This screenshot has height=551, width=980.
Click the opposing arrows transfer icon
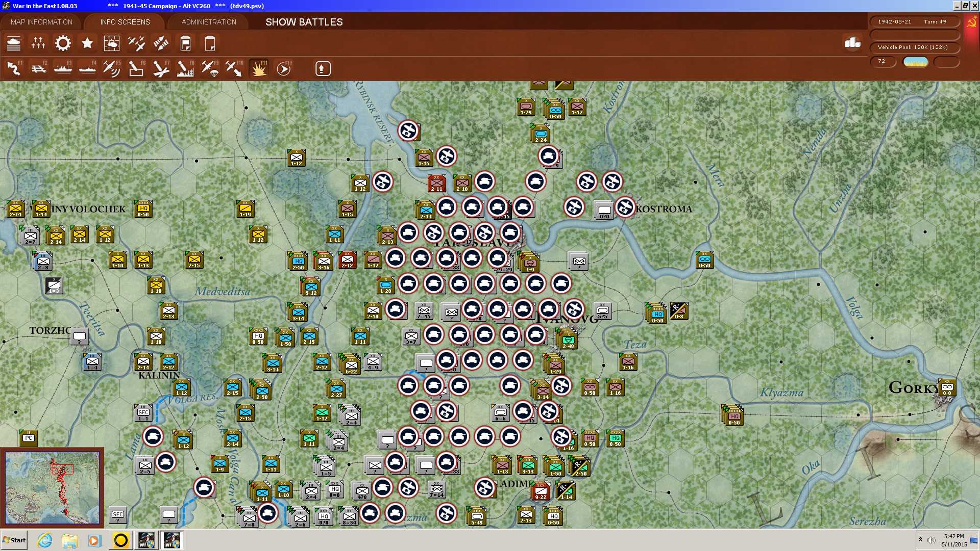click(x=161, y=43)
